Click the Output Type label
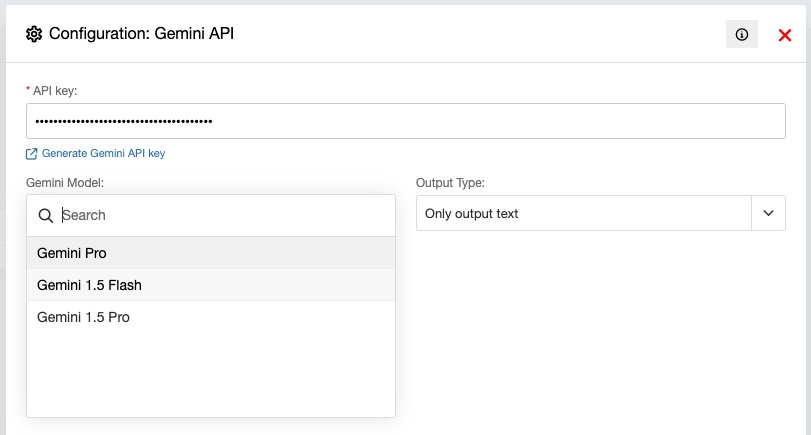The image size is (811, 435). coord(450,183)
